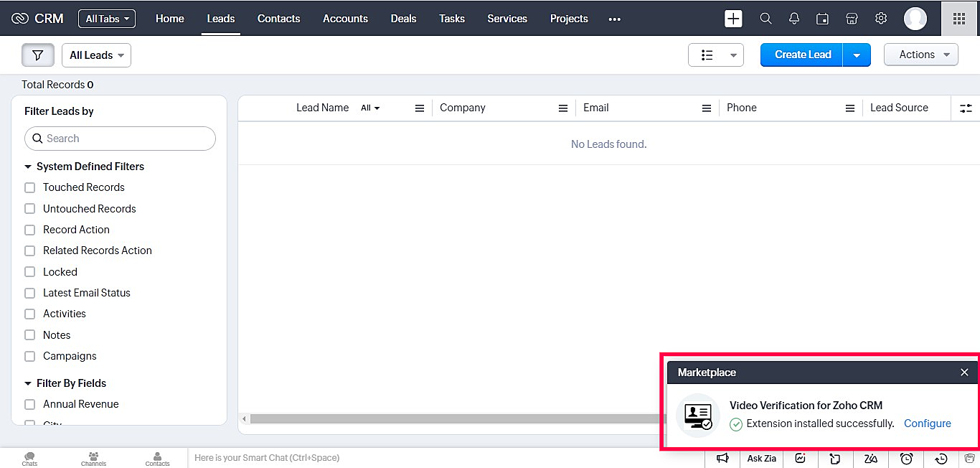Open Setup gear icon
This screenshot has width=980, height=468.
(x=881, y=19)
